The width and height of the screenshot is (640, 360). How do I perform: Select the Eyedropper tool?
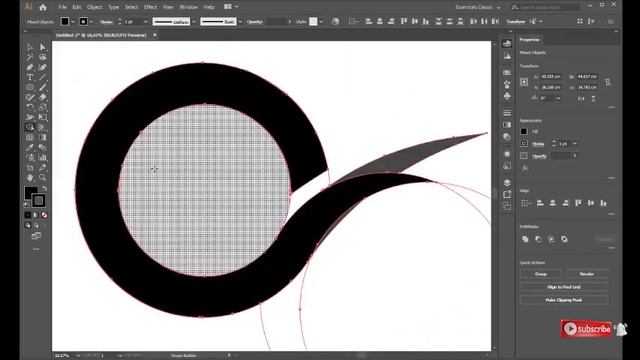(30, 147)
